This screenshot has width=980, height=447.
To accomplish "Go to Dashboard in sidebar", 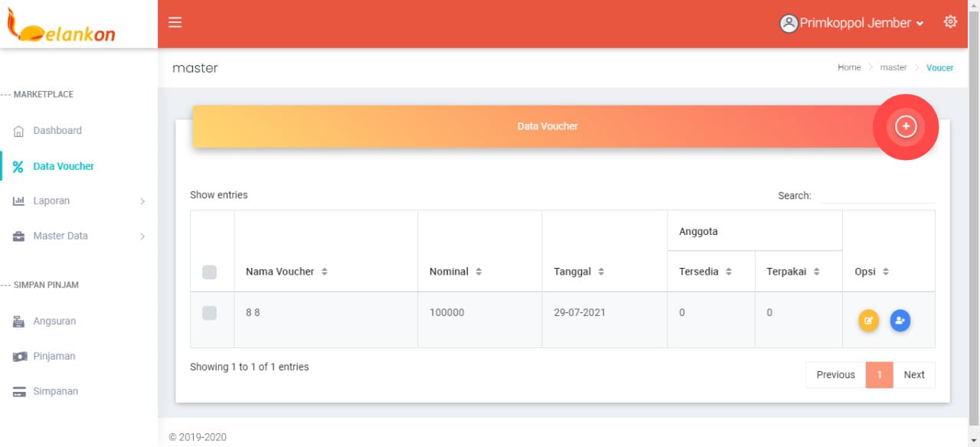I will coord(57,131).
